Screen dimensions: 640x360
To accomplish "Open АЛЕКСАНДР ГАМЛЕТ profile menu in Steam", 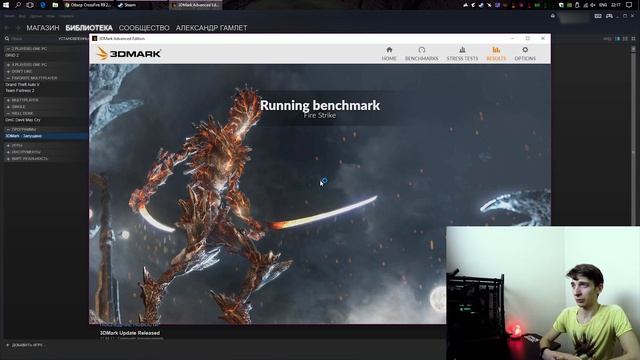I will [x=211, y=28].
